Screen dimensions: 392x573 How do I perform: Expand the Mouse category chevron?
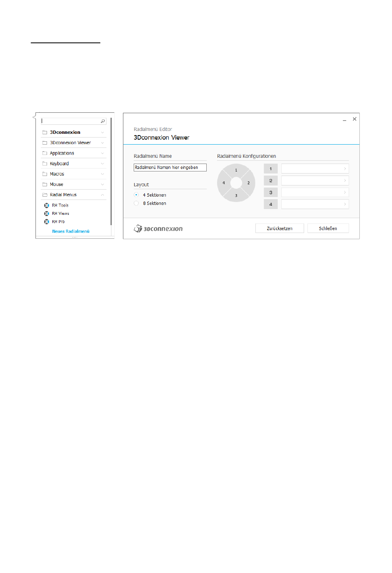point(102,185)
